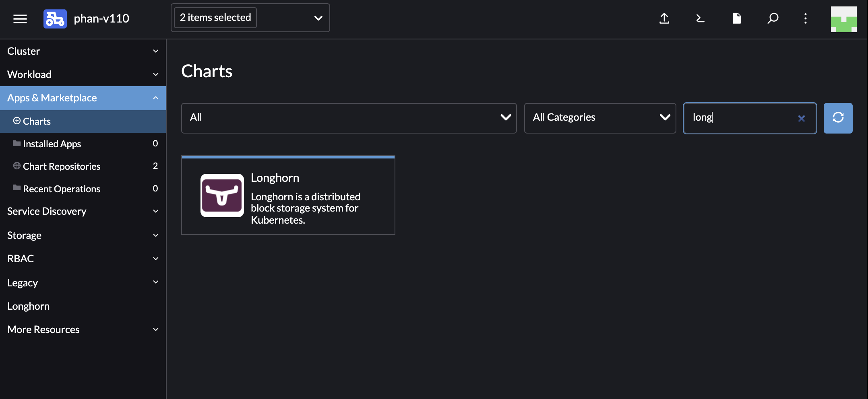Screen dimensions: 868x399
Task: Go to Installed Apps
Action: 52,144
